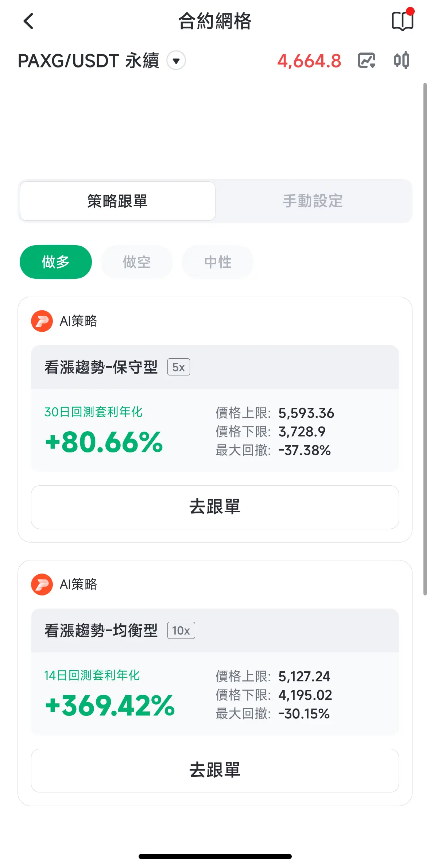Click the vertical scrollbar on the right
Image resolution: width=430 pixels, height=868 pixels.
tap(425, 339)
